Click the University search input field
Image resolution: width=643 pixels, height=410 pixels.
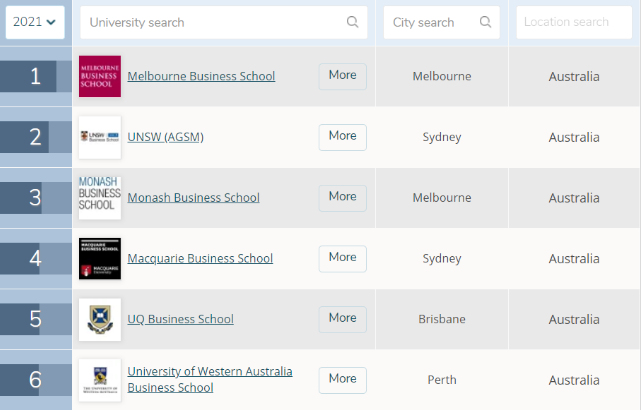(215, 22)
